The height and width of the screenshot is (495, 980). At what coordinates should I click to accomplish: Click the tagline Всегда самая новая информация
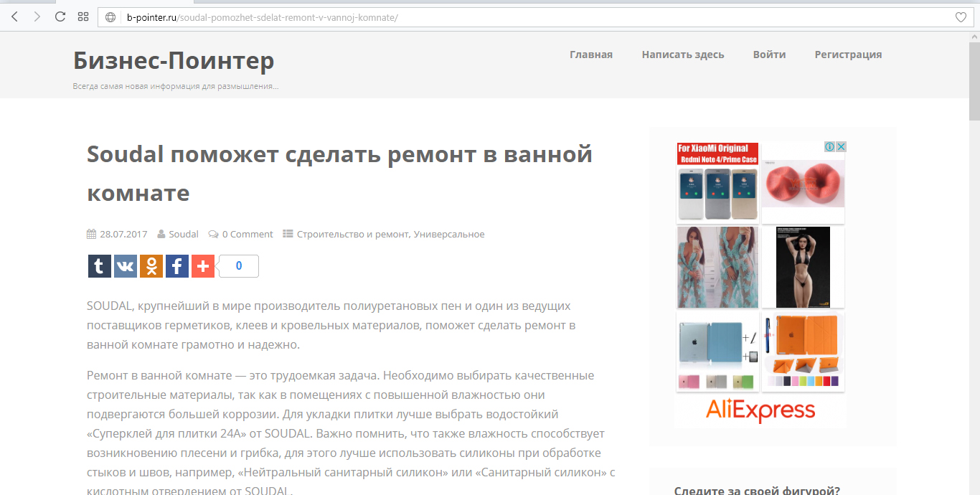click(176, 86)
